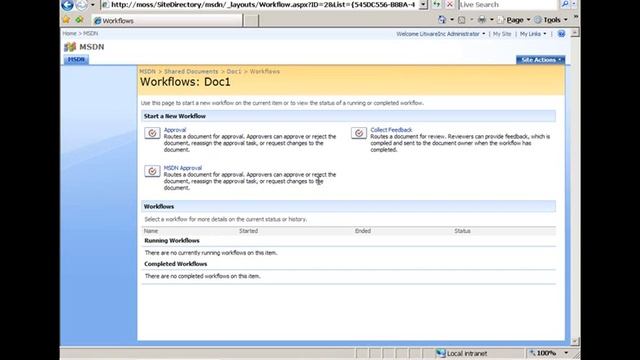Click the Local intranet zone indicator
The height and width of the screenshot is (360, 640).
[x=462, y=353]
